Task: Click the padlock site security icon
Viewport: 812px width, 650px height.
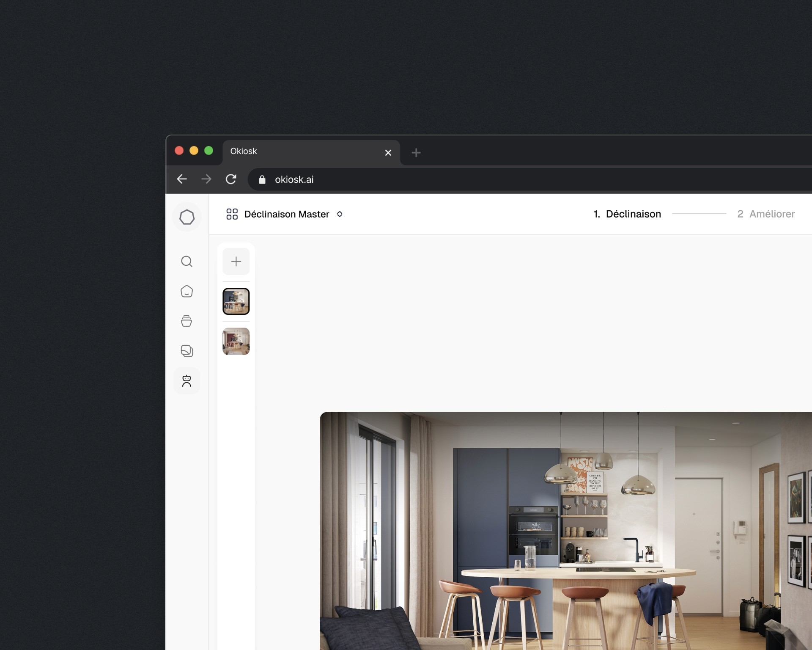Action: [x=262, y=179]
